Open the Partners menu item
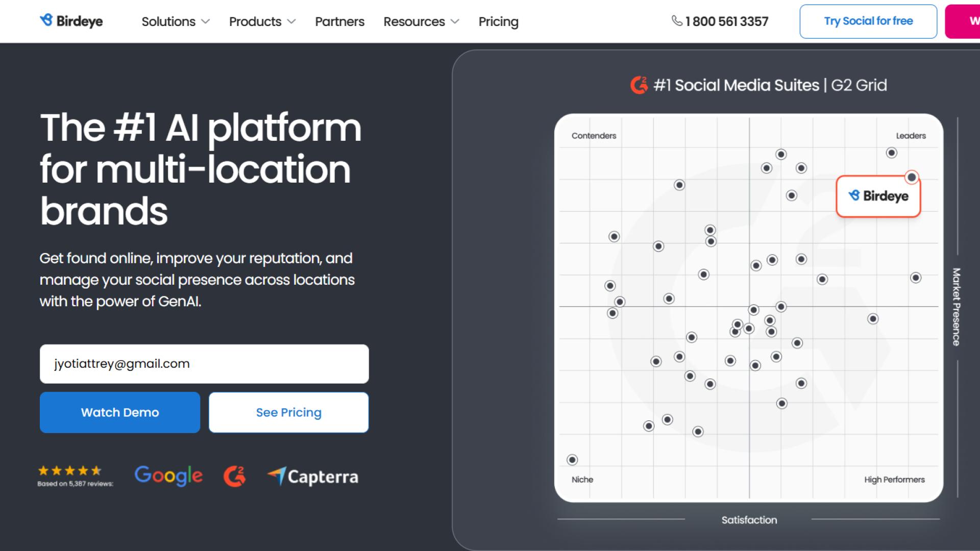Image resolution: width=980 pixels, height=551 pixels. (339, 21)
